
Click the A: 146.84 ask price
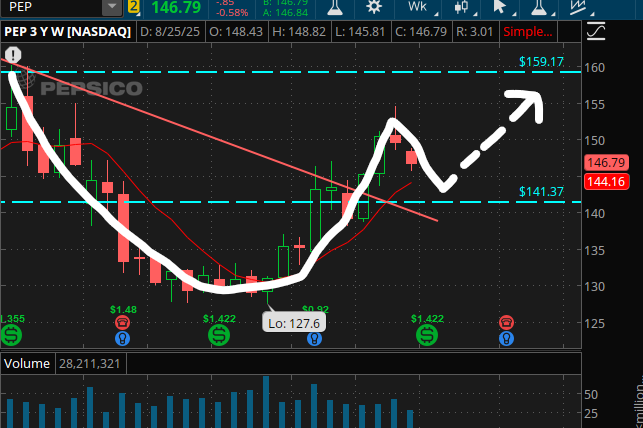(x=285, y=13)
